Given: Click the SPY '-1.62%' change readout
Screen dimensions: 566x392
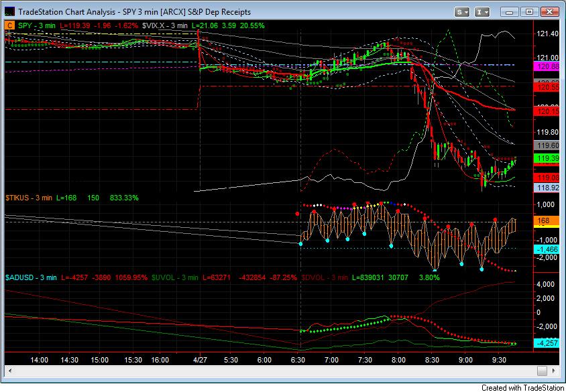Looking at the screenshot, I should pyautogui.click(x=125, y=25).
